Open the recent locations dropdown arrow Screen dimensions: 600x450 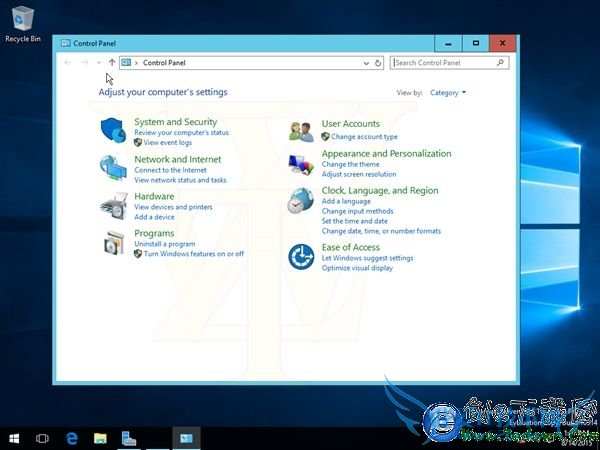(x=99, y=63)
